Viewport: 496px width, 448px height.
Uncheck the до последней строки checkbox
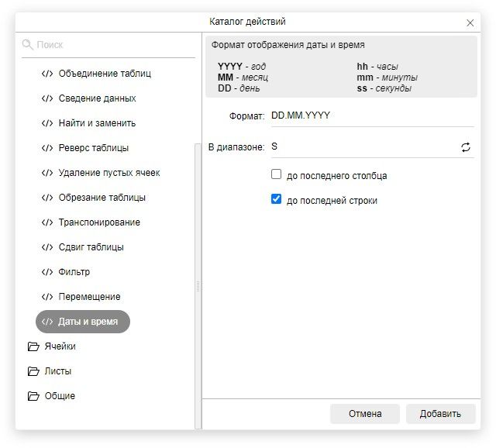point(276,200)
